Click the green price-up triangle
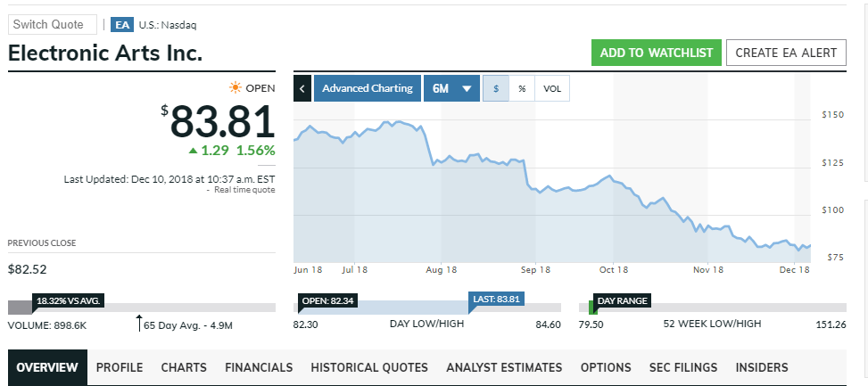The image size is (868, 386). [x=193, y=150]
